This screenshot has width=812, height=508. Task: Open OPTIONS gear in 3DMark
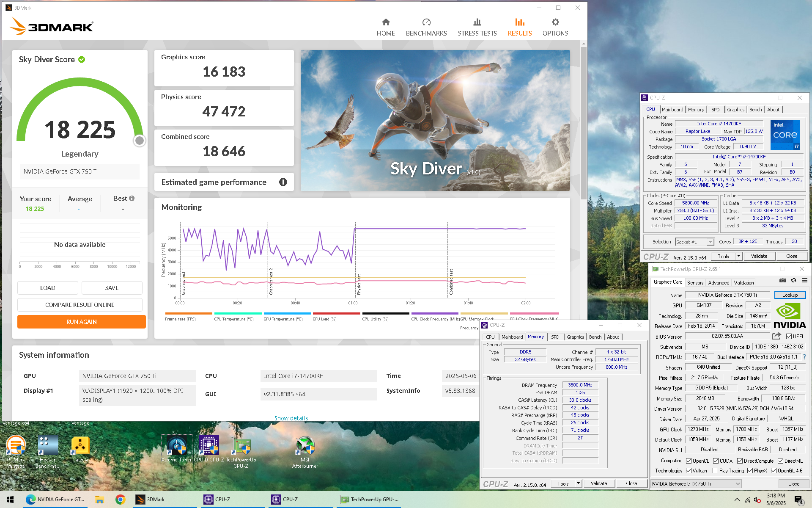(555, 28)
